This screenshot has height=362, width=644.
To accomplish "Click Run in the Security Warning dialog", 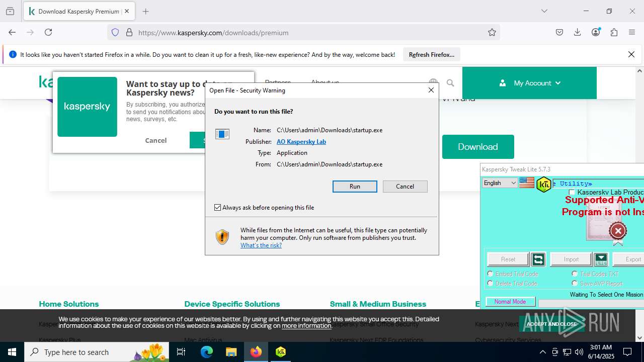I will tap(355, 187).
